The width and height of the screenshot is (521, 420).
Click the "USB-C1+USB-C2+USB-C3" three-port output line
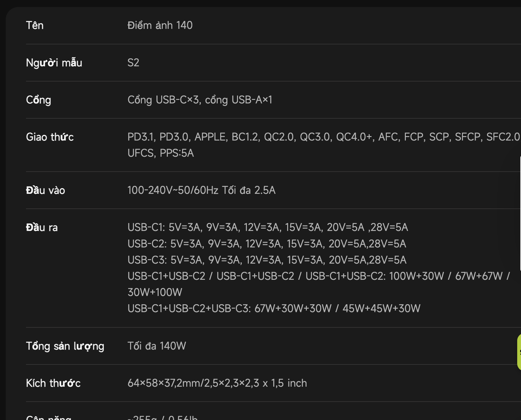click(274, 308)
